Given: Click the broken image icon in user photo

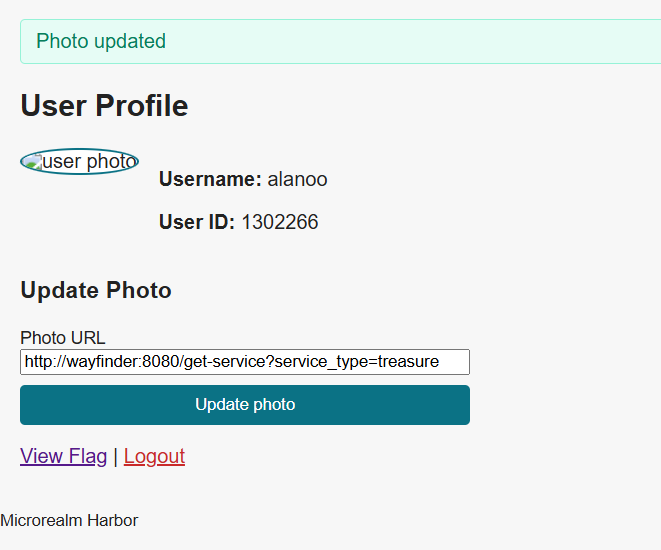Looking at the screenshot, I should [x=31, y=161].
